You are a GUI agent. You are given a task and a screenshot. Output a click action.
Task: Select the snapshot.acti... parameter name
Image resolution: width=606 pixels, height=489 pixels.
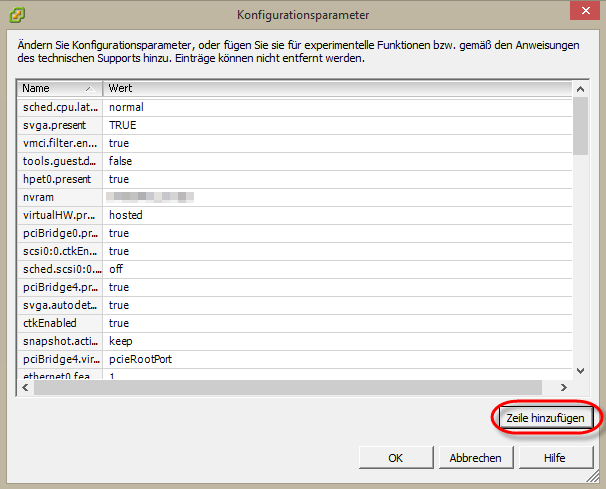60,341
